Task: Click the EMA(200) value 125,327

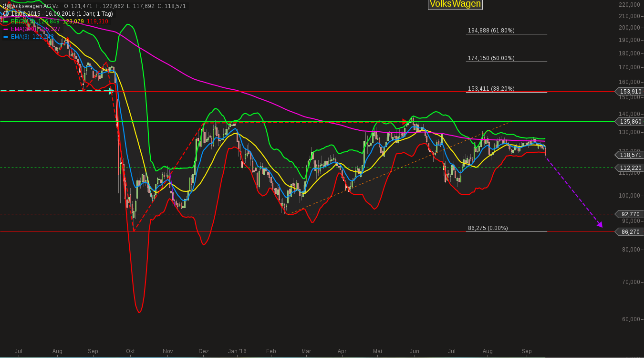Action: 50,29
